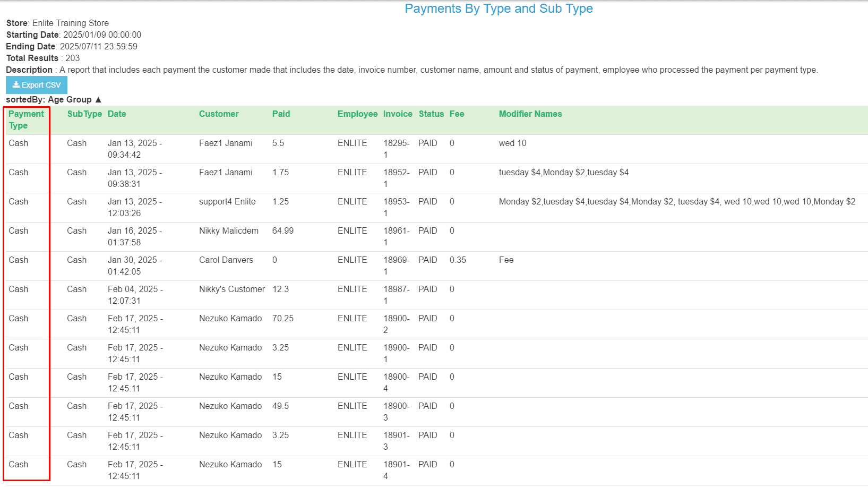Click Ending Date 2025/07/11 value
The height and width of the screenshot is (487, 868).
[x=99, y=47]
